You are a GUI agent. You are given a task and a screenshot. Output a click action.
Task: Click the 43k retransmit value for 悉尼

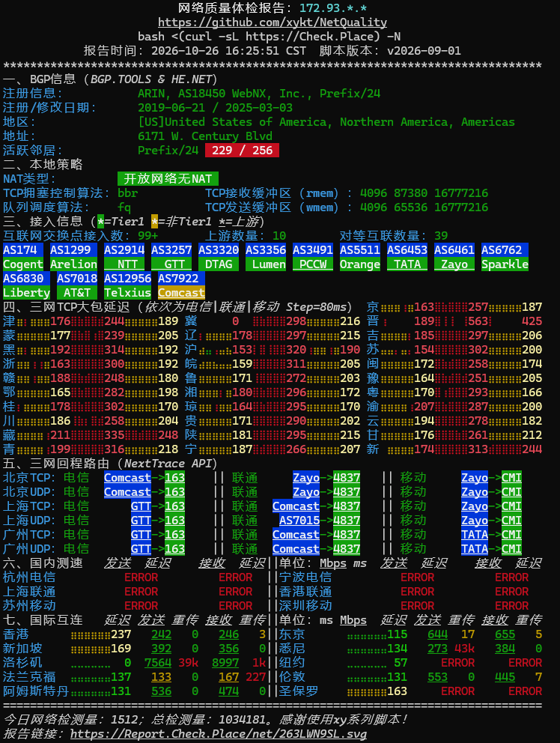tap(464, 648)
